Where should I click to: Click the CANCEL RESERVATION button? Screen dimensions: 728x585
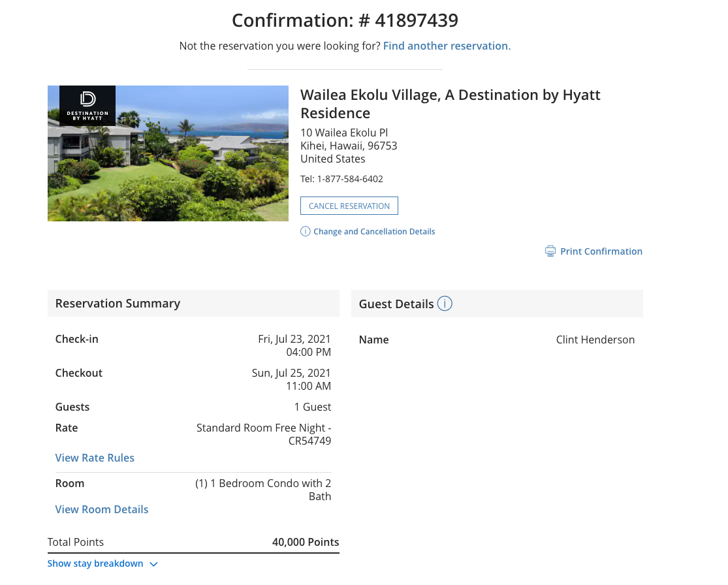[x=349, y=205]
